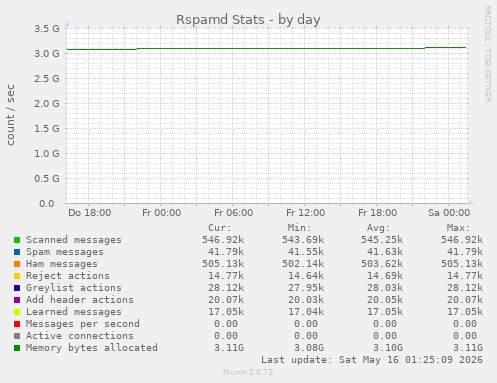Click the Greylist actions dark blue swatch
The image size is (497, 383).
coord(17,288)
